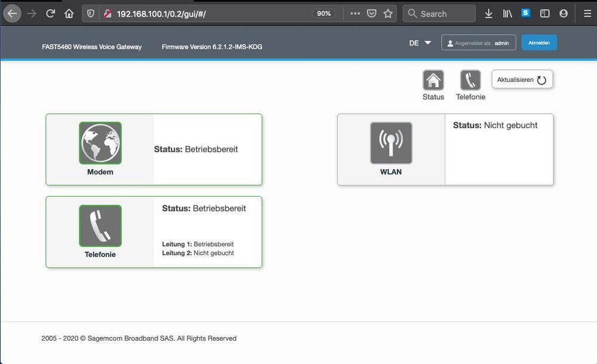Click 'Leitung 2: Nicht gebucht' text
Screen dimensions: 597x364
(x=198, y=253)
